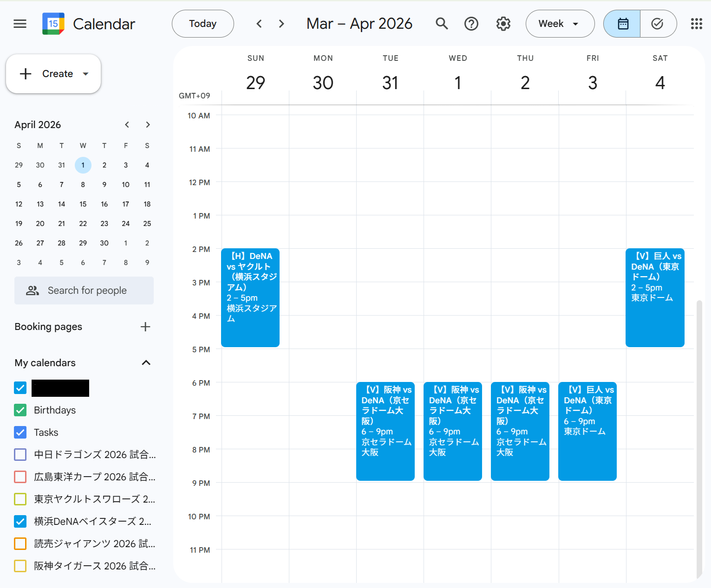Disable the 横浜DeNAベイスターズ calendar
Screen dimensions: 711x588
pyautogui.click(x=20, y=522)
